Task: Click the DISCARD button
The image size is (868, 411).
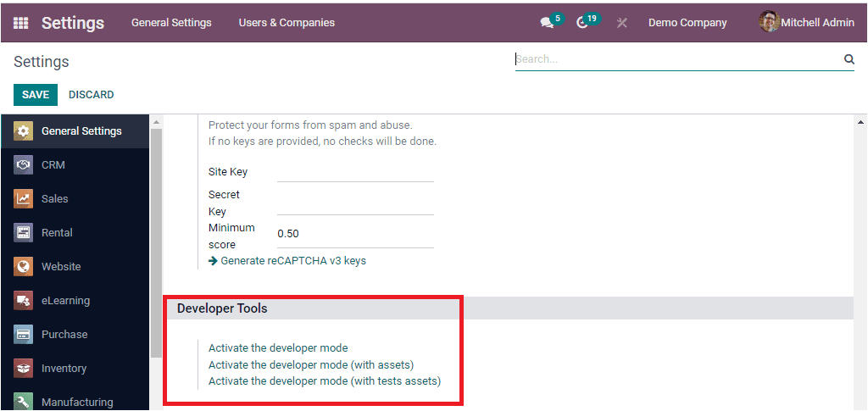Action: point(92,95)
